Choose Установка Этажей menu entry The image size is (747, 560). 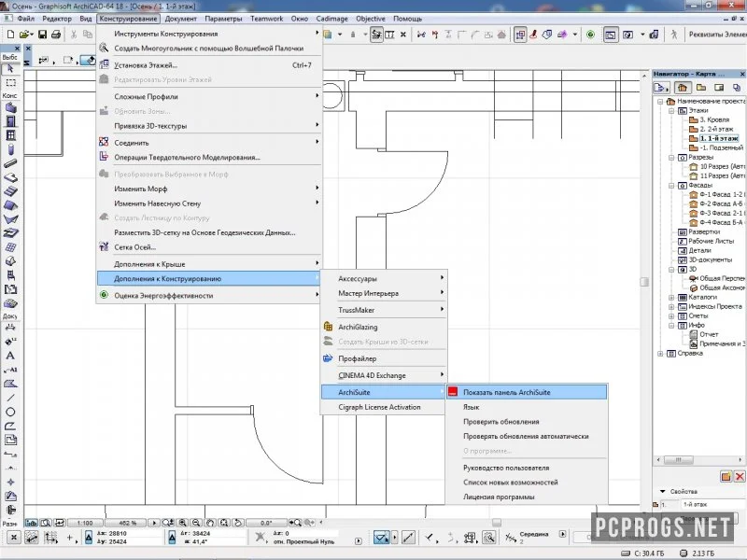(x=208, y=65)
